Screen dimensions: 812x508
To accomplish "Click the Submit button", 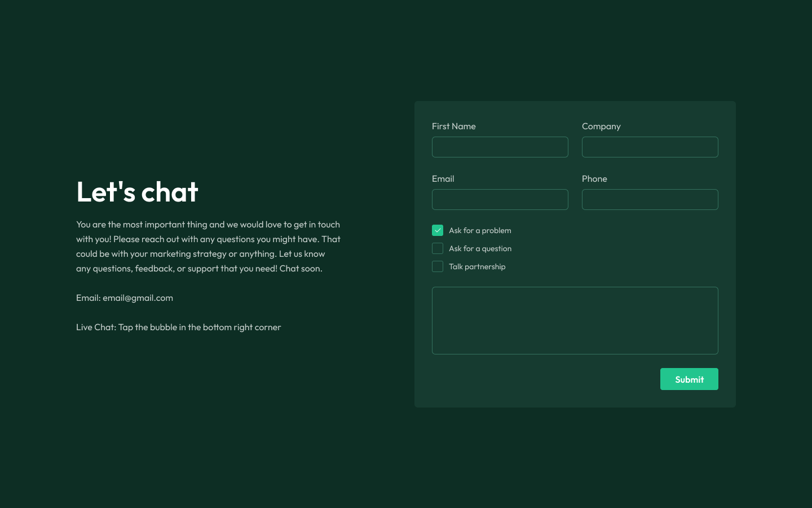I will coord(689,379).
